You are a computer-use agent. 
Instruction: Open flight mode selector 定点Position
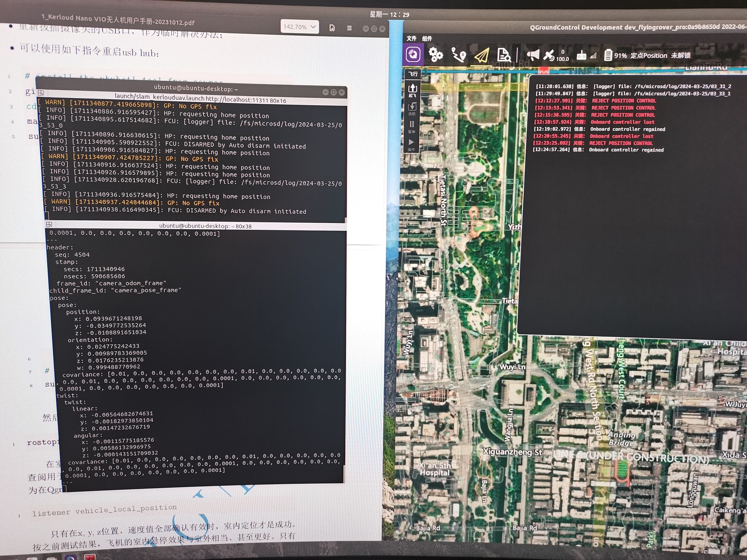click(x=649, y=55)
